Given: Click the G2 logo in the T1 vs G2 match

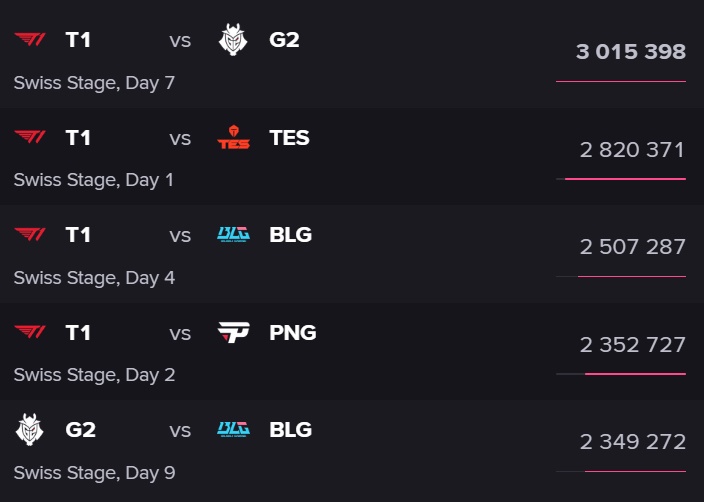Looking at the screenshot, I should pos(234,40).
